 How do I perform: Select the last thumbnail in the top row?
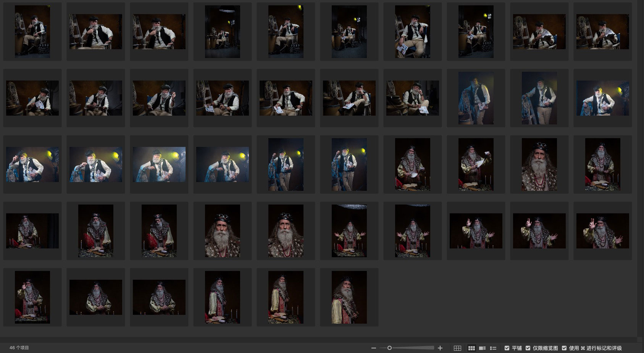602,32
